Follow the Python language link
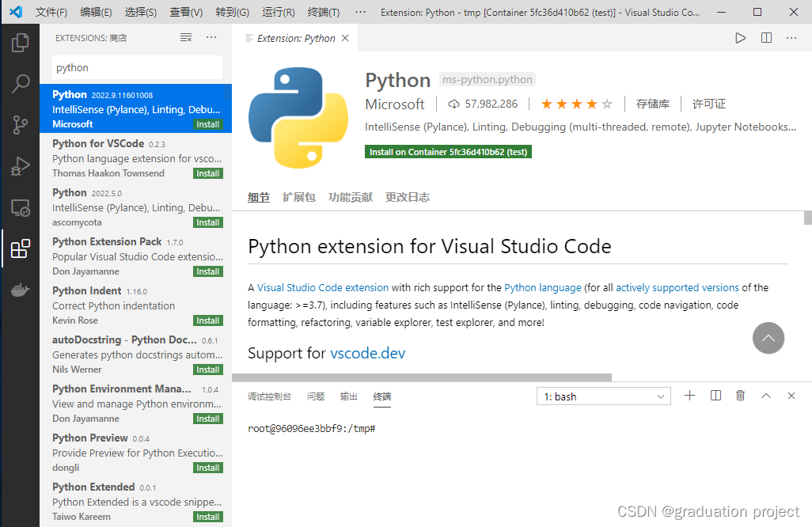The width and height of the screenshot is (812, 527). tap(543, 288)
